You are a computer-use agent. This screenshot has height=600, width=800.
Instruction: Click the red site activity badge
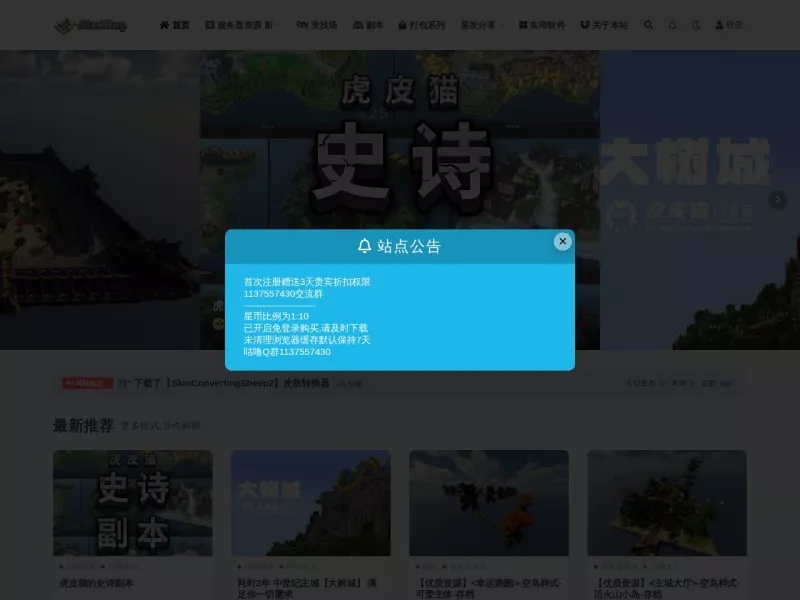88,383
